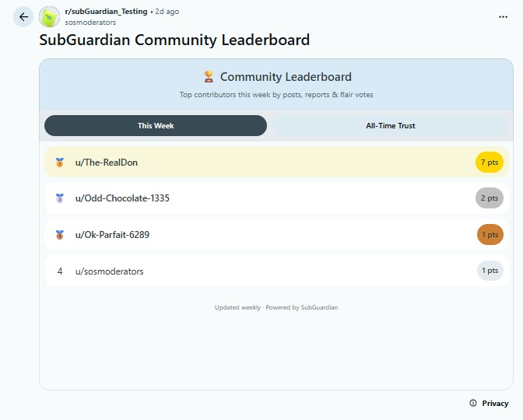The image size is (523, 420).
Task: Open the Privacy link
Action: [495, 404]
